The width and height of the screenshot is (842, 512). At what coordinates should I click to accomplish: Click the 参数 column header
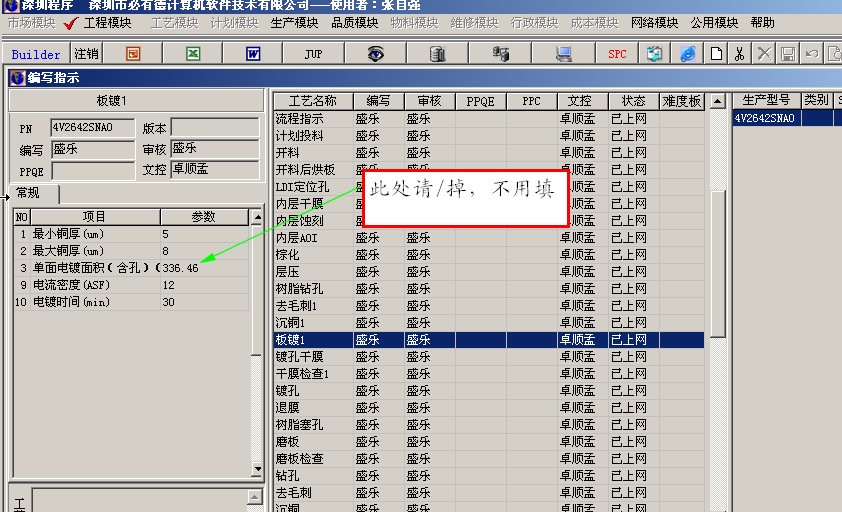point(204,217)
